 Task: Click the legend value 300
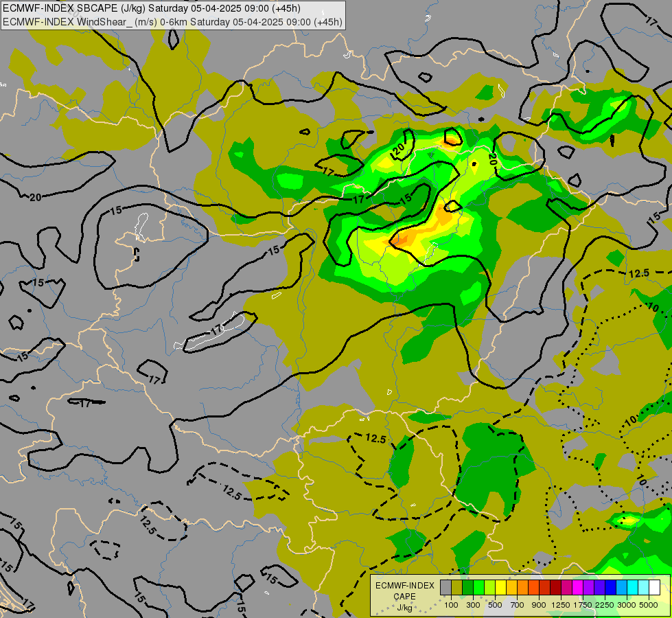pyautogui.click(x=473, y=605)
